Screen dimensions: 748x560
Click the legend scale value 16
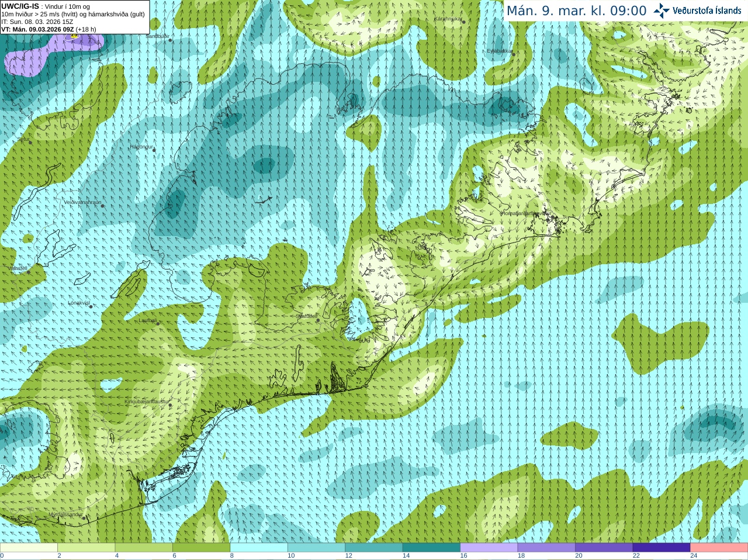pyautogui.click(x=463, y=556)
